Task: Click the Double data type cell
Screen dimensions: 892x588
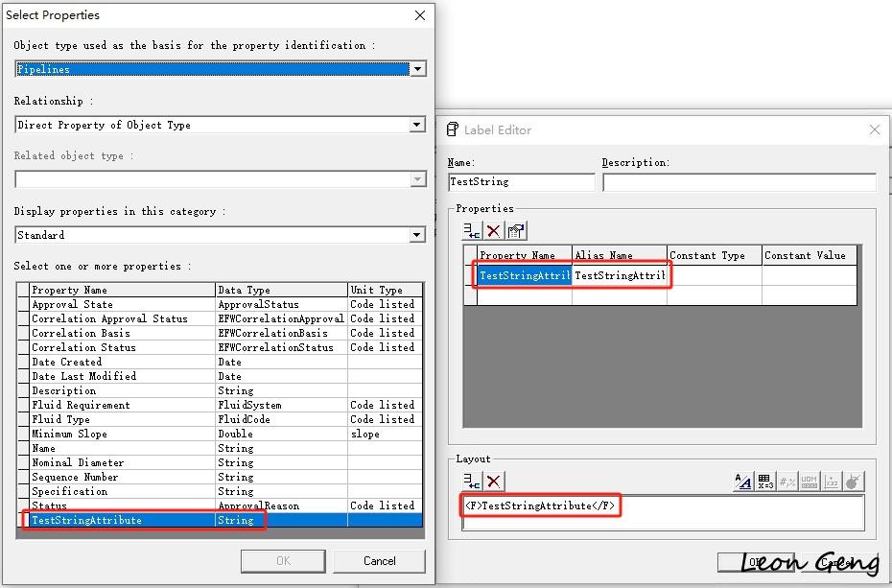Action: tap(282, 434)
